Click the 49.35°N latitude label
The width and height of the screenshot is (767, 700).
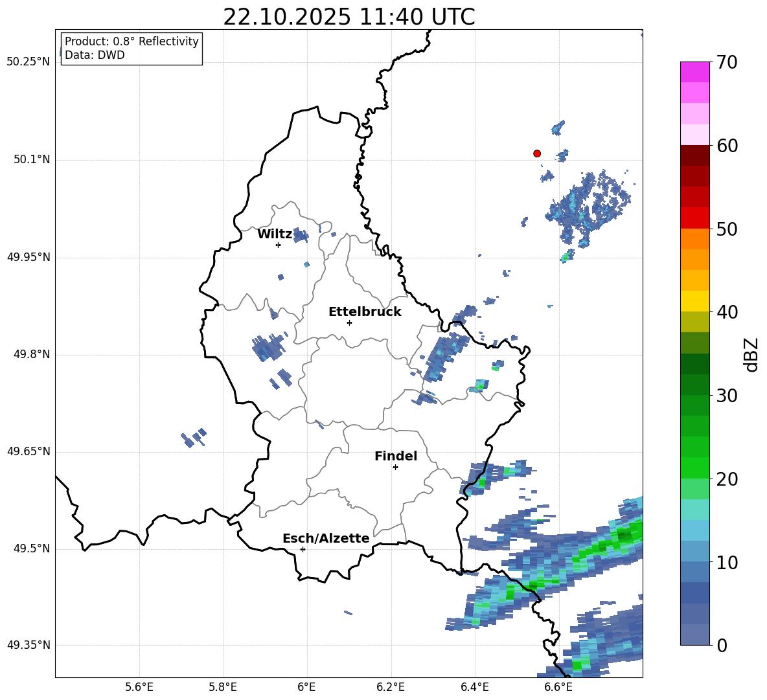point(29,645)
